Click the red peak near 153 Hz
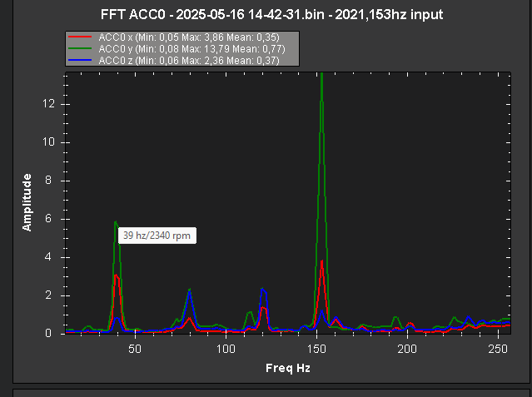 coord(321,261)
